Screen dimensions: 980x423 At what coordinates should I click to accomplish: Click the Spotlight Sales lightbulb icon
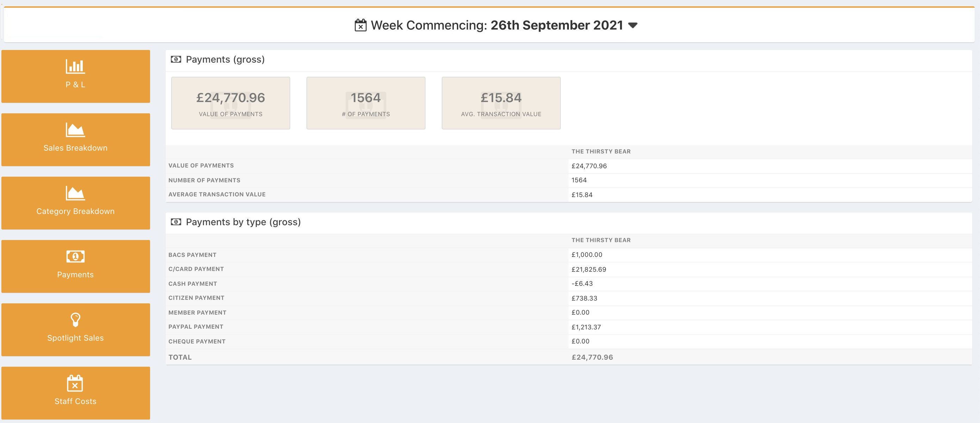(x=75, y=320)
